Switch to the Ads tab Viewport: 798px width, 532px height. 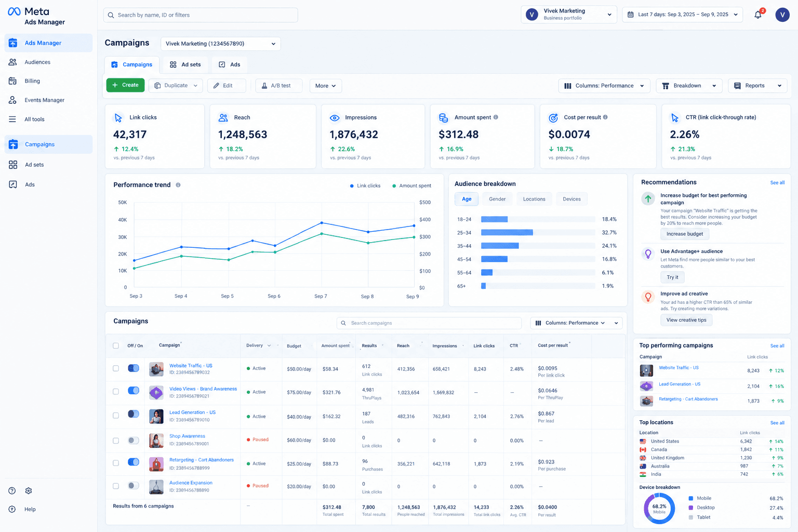[230, 64]
